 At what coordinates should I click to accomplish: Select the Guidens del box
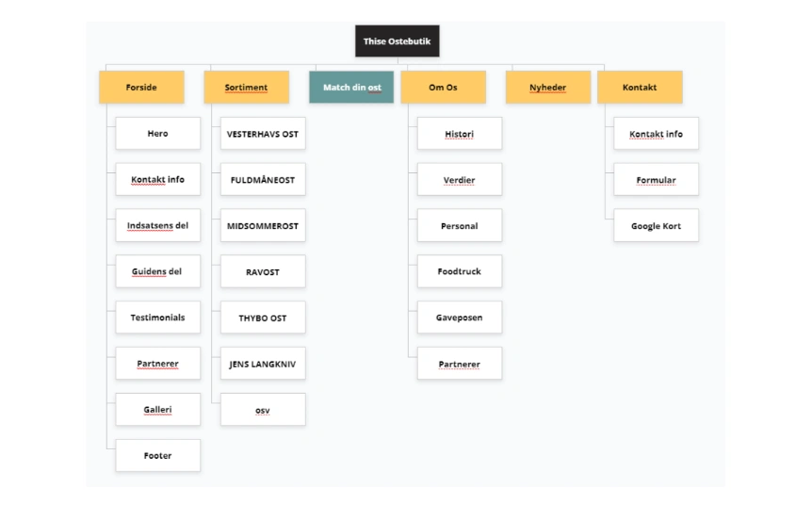[x=158, y=271]
